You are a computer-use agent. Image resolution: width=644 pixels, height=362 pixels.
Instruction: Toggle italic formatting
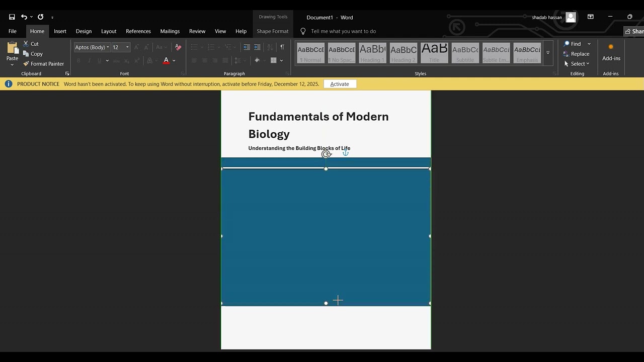(89, 60)
